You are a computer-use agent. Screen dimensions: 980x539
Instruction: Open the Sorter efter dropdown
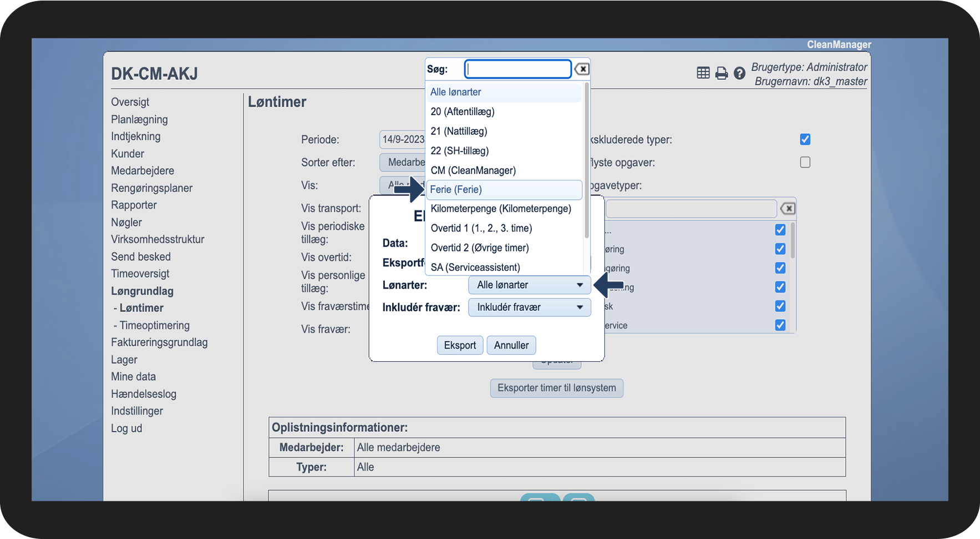(x=403, y=162)
